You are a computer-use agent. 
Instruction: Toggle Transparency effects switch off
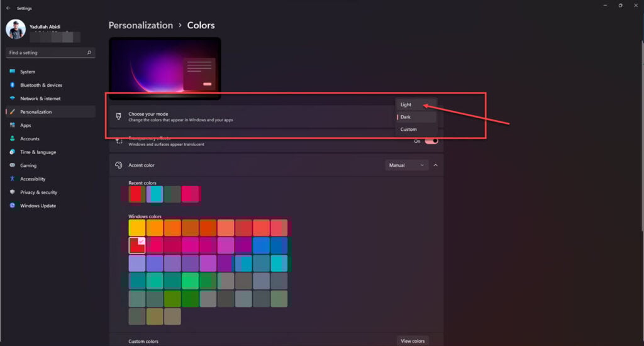431,141
